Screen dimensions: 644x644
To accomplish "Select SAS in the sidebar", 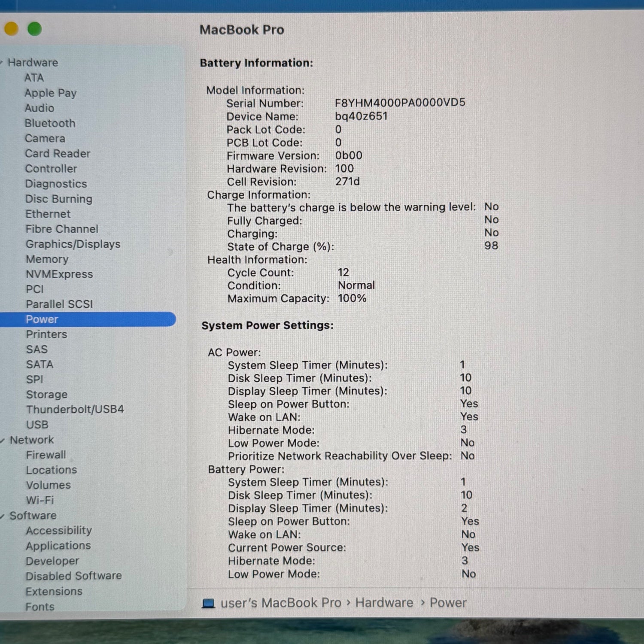I will tap(37, 349).
